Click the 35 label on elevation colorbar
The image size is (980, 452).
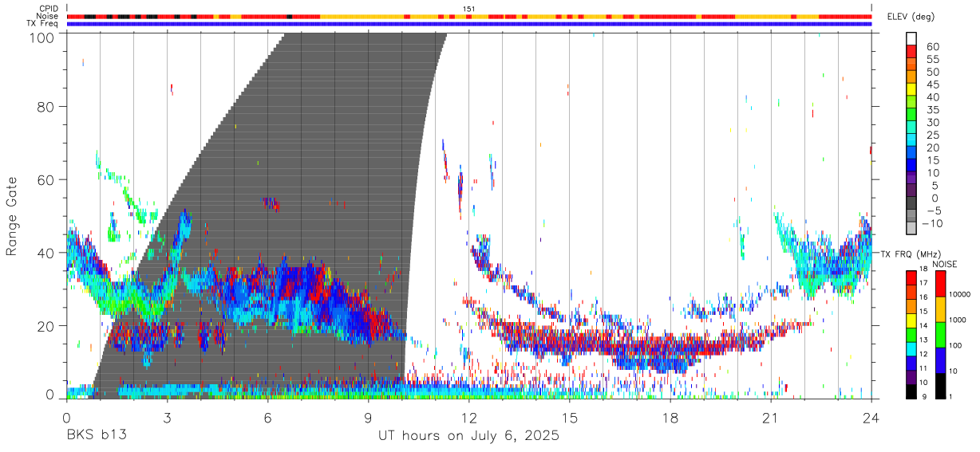(933, 109)
